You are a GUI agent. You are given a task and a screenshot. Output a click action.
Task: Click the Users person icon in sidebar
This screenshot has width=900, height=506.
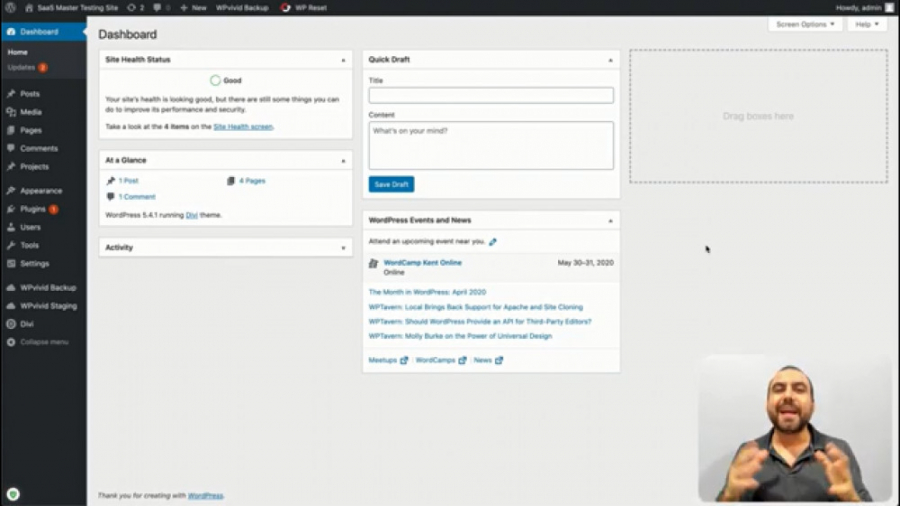pyautogui.click(x=11, y=227)
